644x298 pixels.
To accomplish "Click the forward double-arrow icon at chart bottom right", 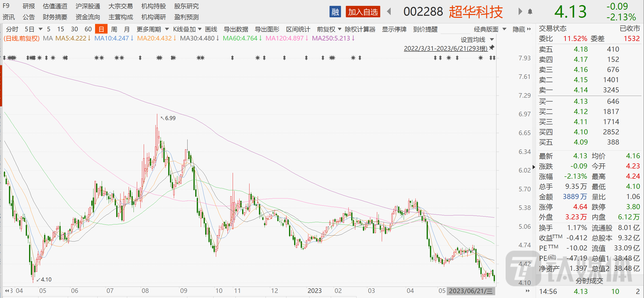I will click(527, 290).
